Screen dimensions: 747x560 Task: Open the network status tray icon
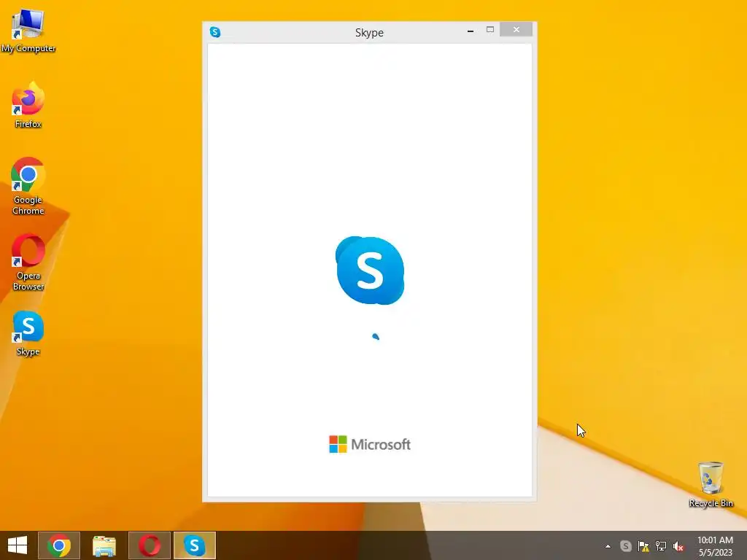[661, 546]
